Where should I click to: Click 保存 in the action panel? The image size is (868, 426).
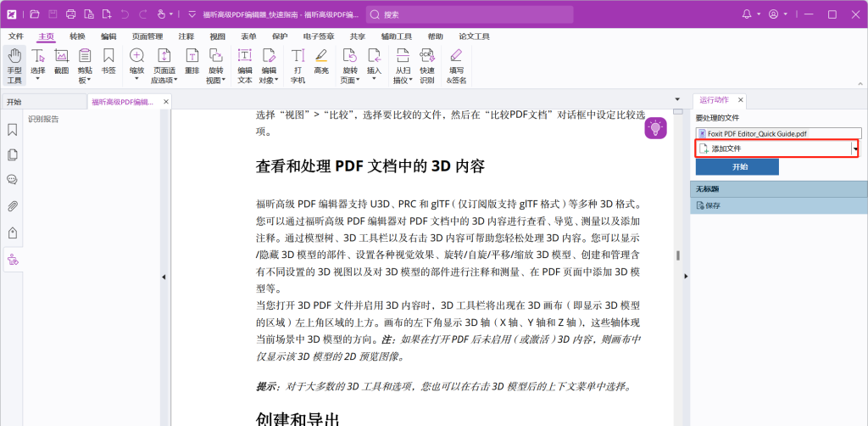tap(712, 205)
